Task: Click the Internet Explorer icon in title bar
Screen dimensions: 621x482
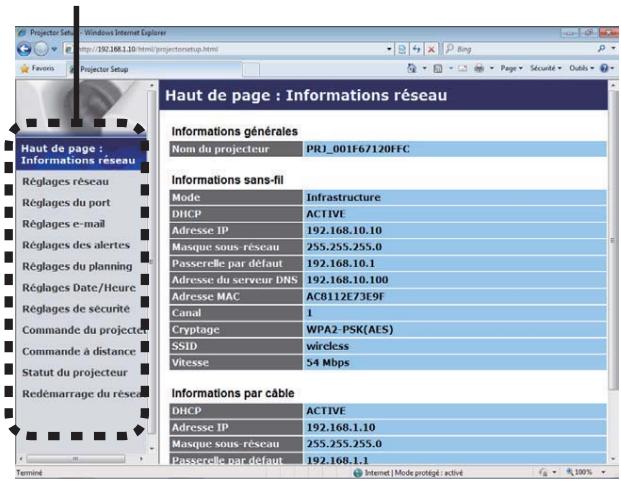Action: [22, 32]
